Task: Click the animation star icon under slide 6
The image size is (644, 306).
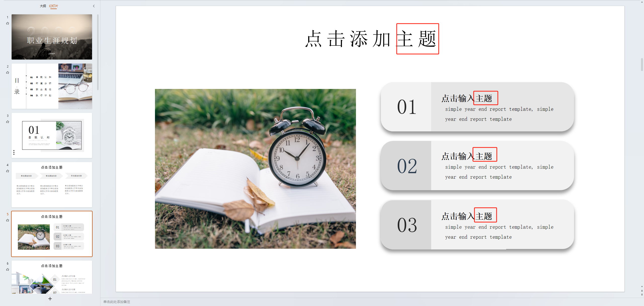Action: pos(8,270)
